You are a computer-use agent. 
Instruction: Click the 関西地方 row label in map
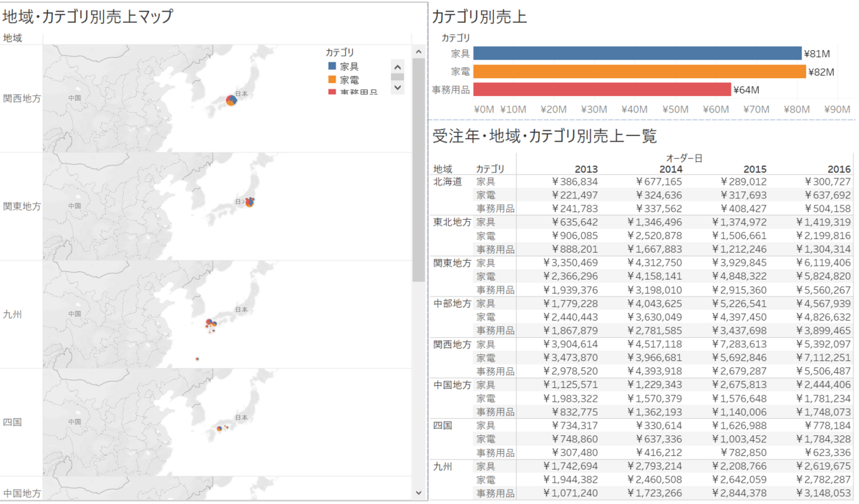(21, 98)
